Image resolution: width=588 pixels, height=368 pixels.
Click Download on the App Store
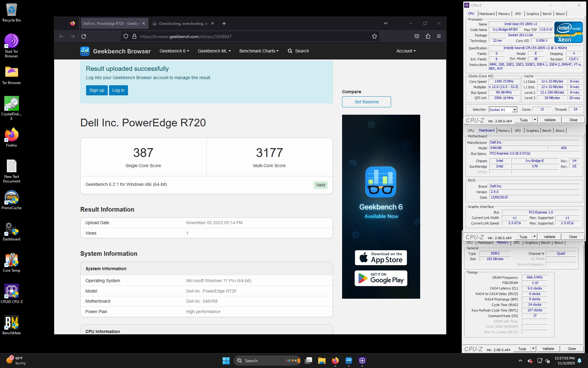pos(381,258)
